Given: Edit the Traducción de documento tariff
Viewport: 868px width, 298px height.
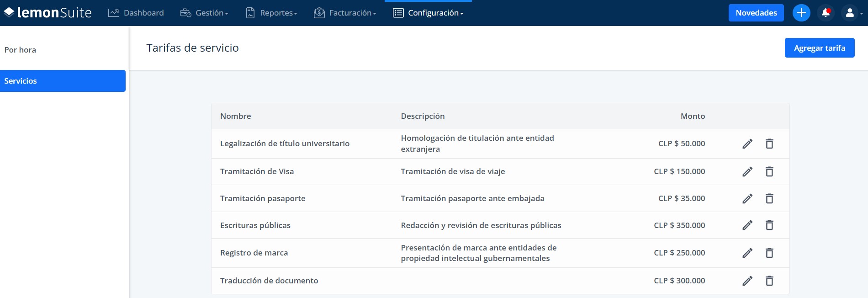Looking at the screenshot, I should point(747,281).
